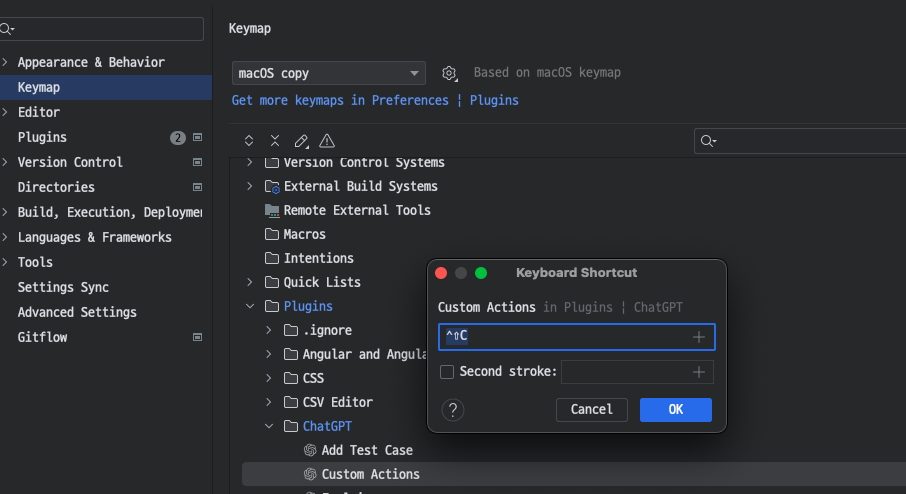Click the ^⇧C first stroke shortcut field
906x494 pixels.
(577, 337)
